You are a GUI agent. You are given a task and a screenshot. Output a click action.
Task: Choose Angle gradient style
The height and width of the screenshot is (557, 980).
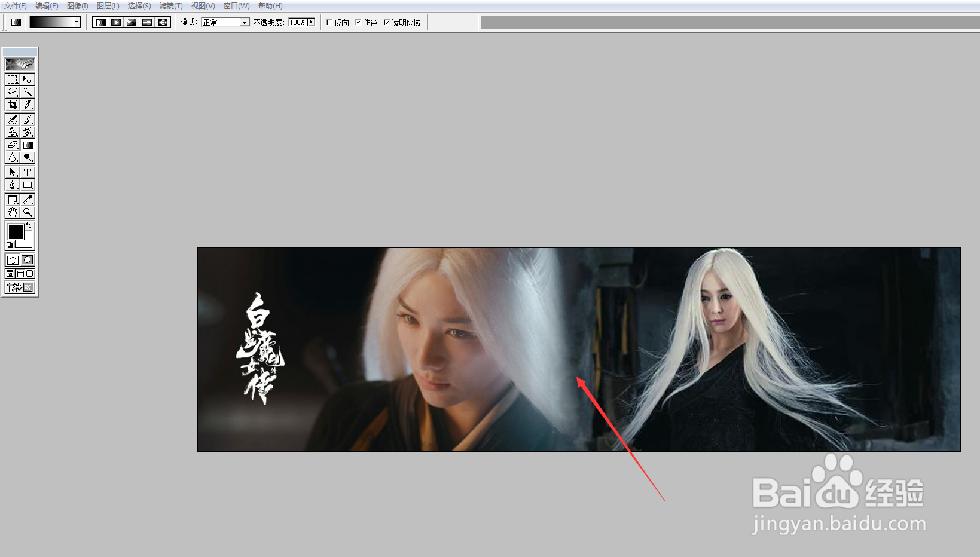coord(132,22)
